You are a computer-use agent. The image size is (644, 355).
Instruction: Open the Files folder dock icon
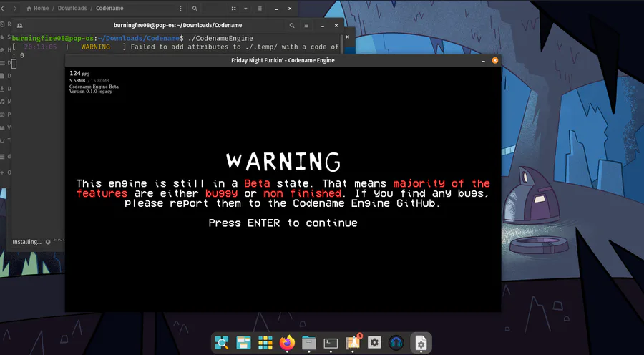(x=309, y=342)
